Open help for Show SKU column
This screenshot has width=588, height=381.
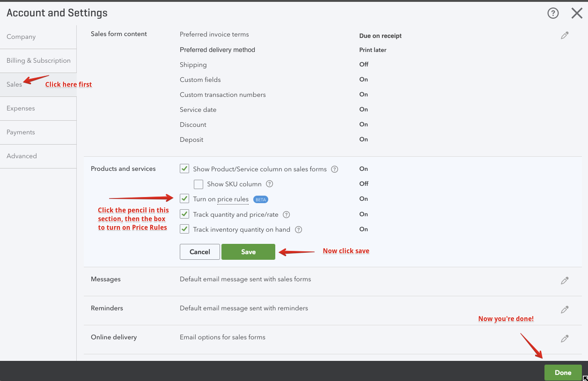(x=270, y=184)
